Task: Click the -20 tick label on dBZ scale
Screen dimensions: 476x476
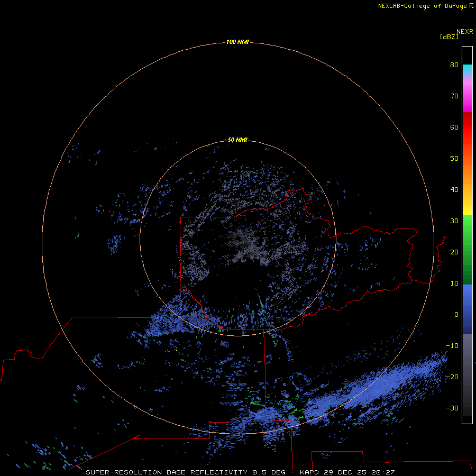Action: click(x=452, y=377)
